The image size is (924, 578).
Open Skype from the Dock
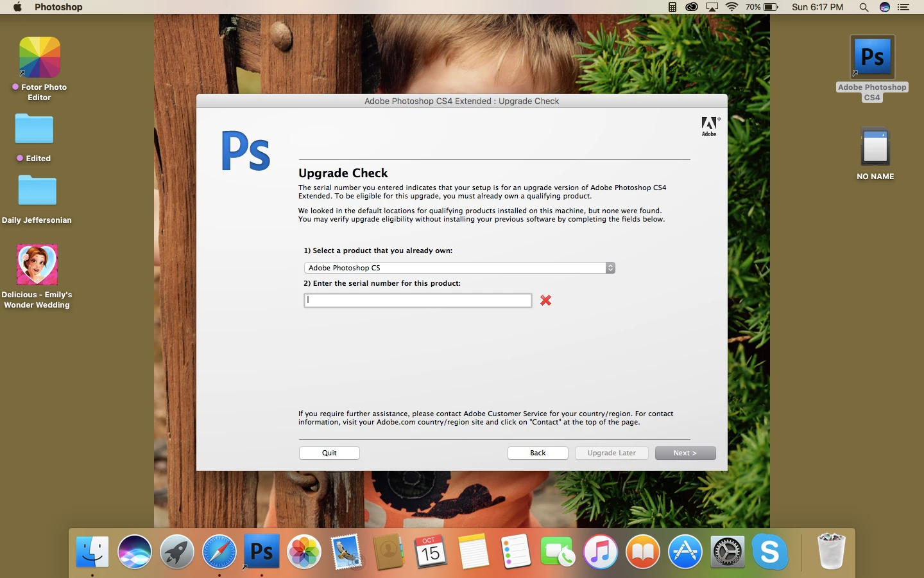[770, 552]
